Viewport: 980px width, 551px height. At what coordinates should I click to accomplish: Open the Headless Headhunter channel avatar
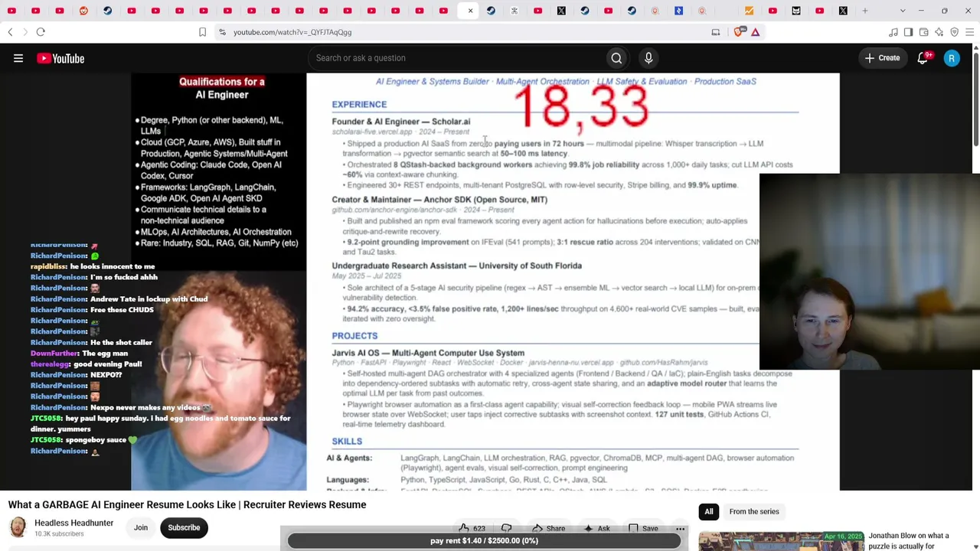(18, 527)
